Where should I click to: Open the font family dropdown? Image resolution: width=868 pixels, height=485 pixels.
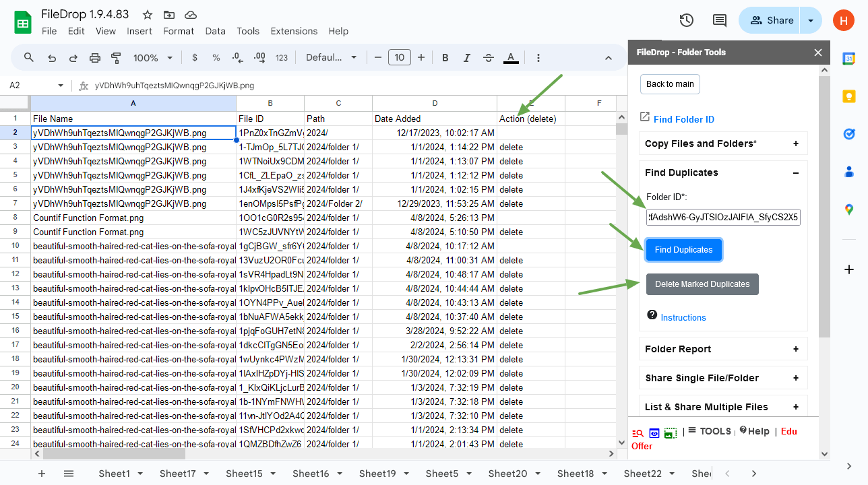(332, 58)
